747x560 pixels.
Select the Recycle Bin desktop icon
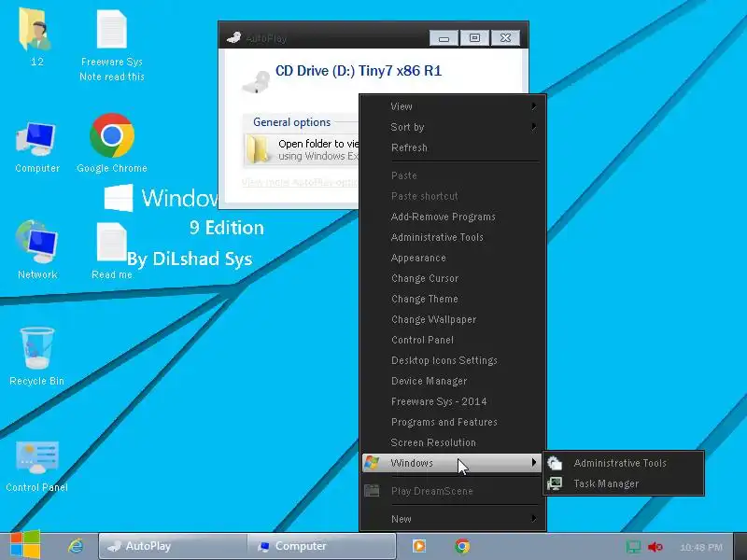click(36, 357)
